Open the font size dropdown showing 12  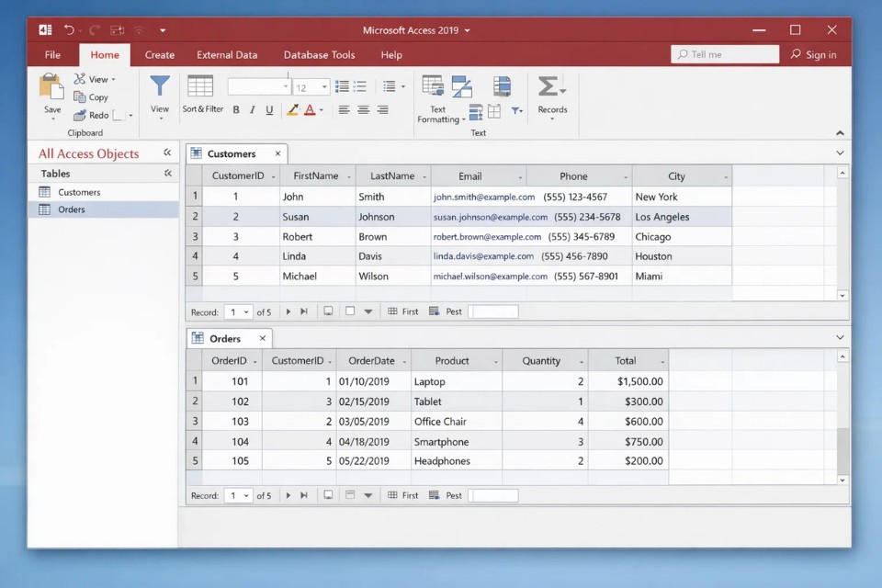(324, 87)
